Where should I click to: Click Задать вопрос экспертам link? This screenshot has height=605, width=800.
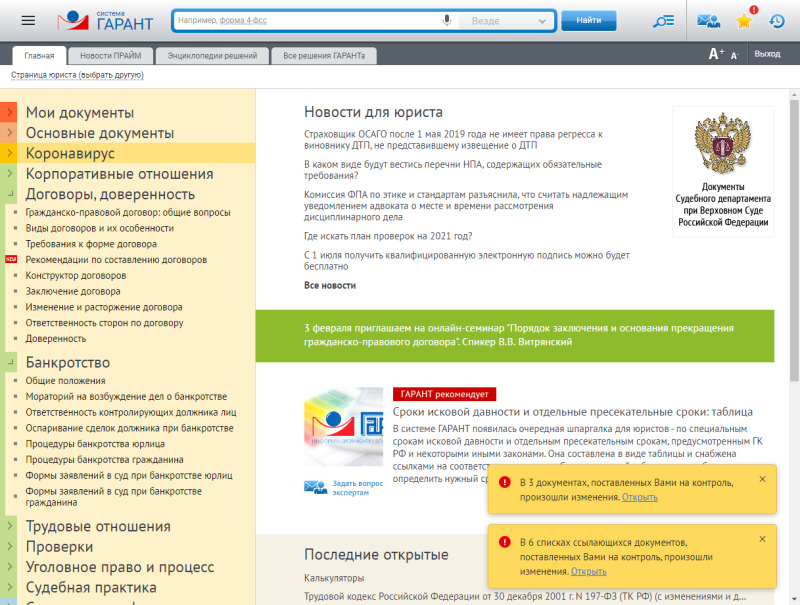357,488
